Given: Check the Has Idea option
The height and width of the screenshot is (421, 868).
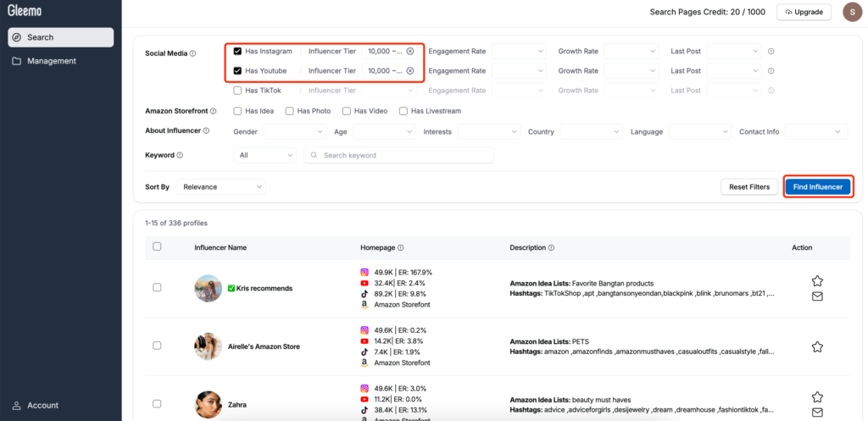Looking at the screenshot, I should [x=237, y=111].
